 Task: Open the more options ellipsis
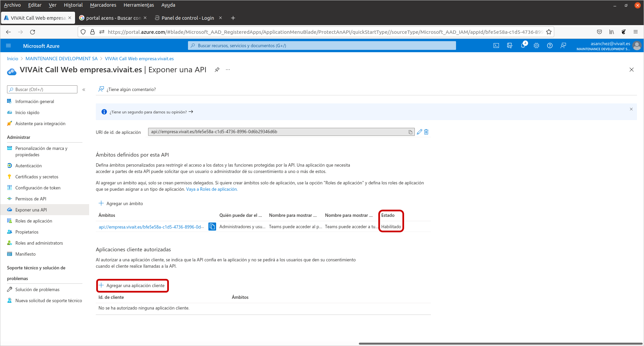[x=228, y=70]
